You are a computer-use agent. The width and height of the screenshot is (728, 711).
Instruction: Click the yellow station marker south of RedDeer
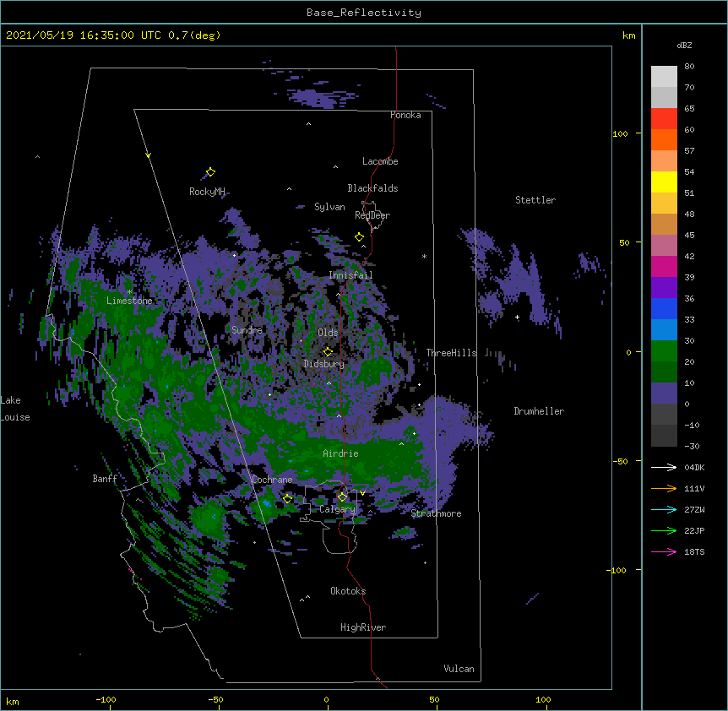pyautogui.click(x=360, y=237)
